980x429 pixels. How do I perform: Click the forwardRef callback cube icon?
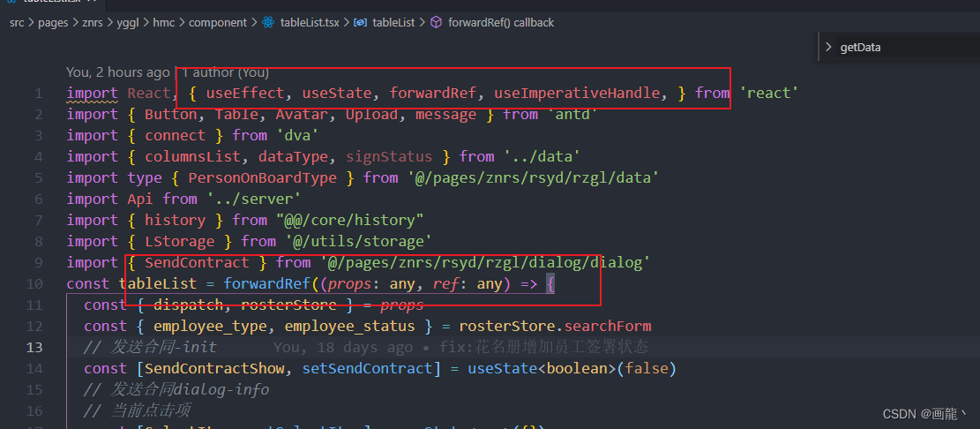click(436, 22)
